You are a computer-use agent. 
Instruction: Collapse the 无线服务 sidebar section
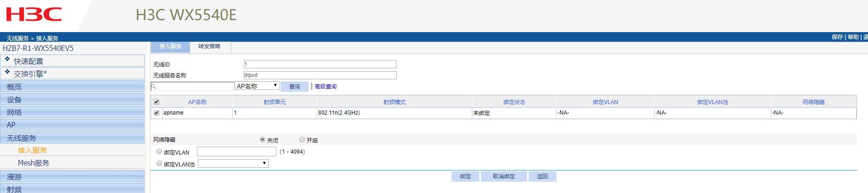pos(73,138)
